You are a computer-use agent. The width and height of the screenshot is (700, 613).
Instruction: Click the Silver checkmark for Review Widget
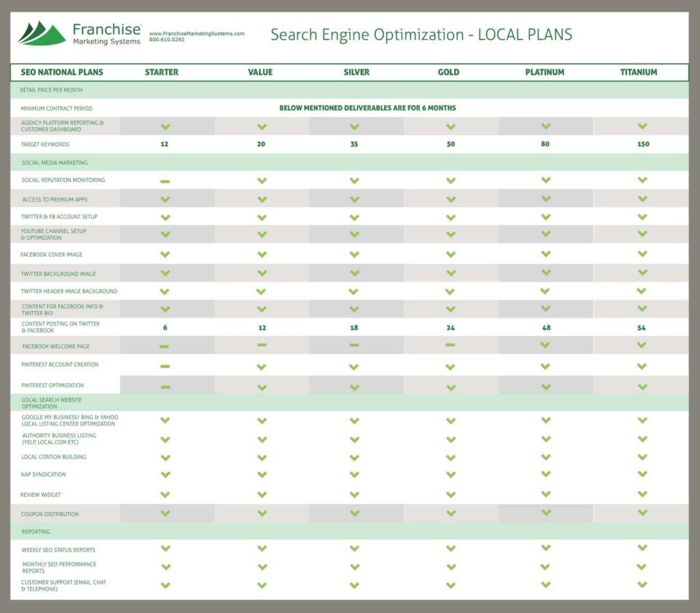click(354, 494)
